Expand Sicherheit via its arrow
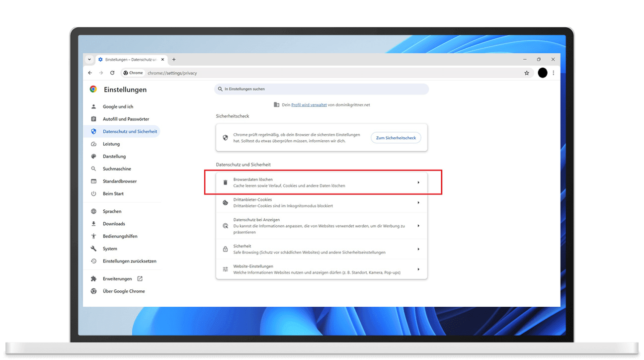 click(x=418, y=249)
